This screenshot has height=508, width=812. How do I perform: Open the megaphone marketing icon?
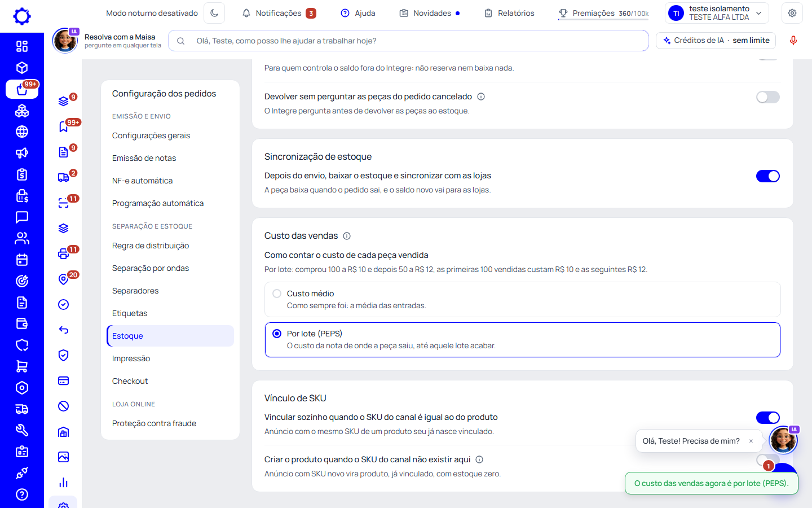coord(22,153)
